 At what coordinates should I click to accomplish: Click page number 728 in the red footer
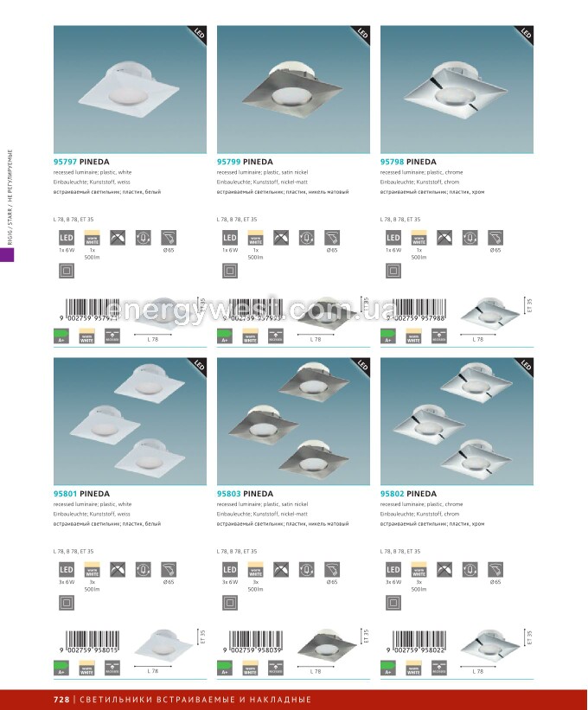[61, 700]
